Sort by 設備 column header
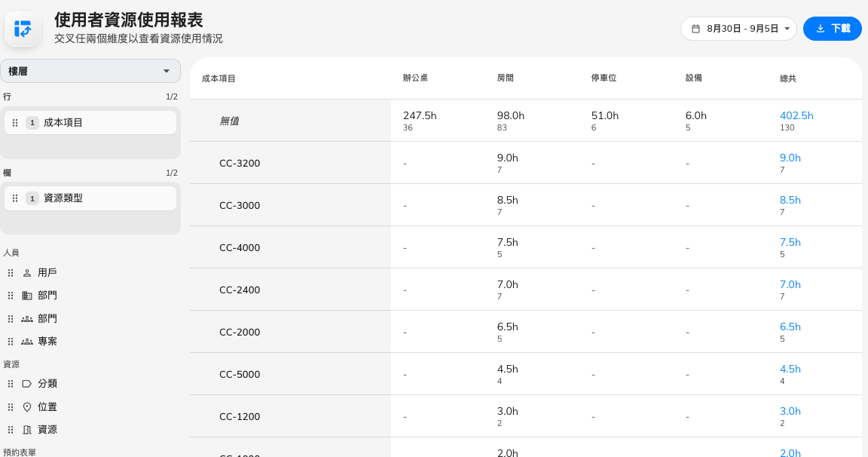868x457 pixels. click(694, 78)
